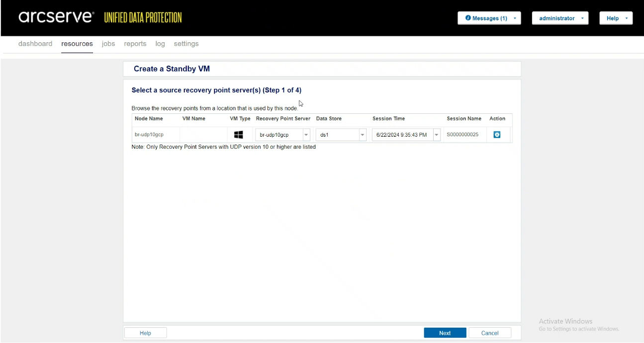Open the settings tab
644x343 pixels.
(186, 44)
